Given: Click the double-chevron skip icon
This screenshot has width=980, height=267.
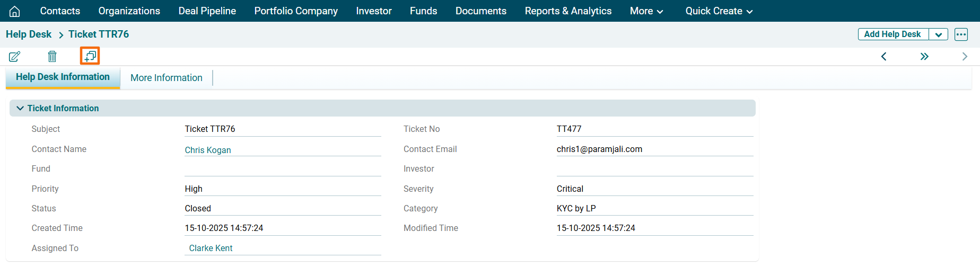Looking at the screenshot, I should [x=924, y=57].
